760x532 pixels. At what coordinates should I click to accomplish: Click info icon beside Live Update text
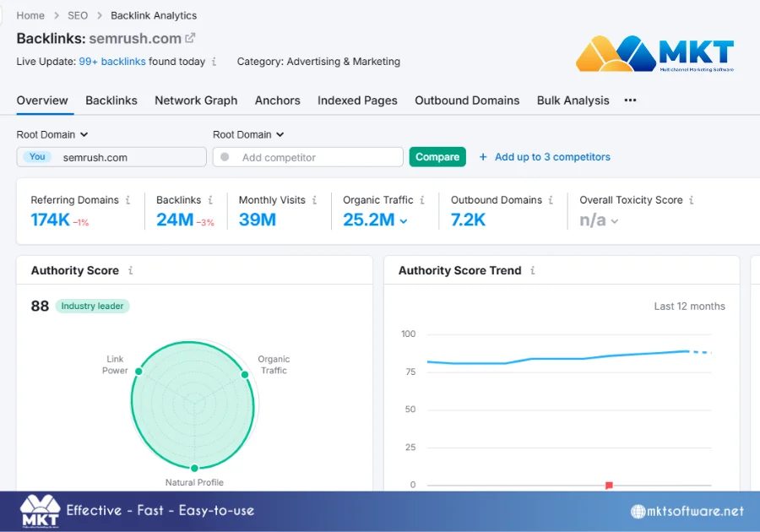click(x=214, y=62)
